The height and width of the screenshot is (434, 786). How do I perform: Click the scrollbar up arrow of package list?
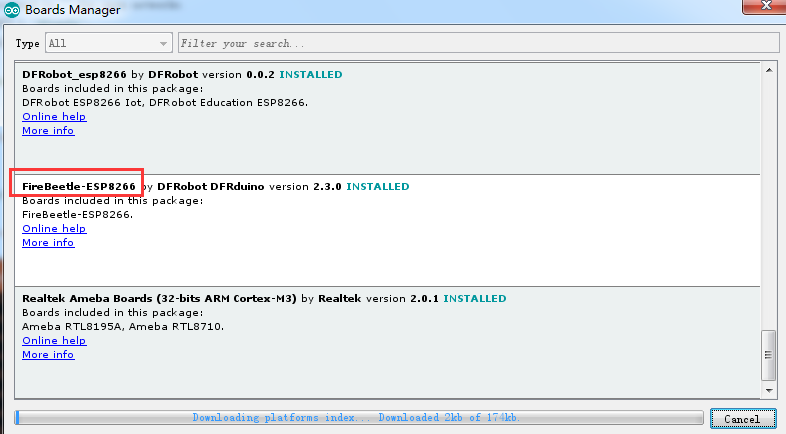tap(768, 70)
